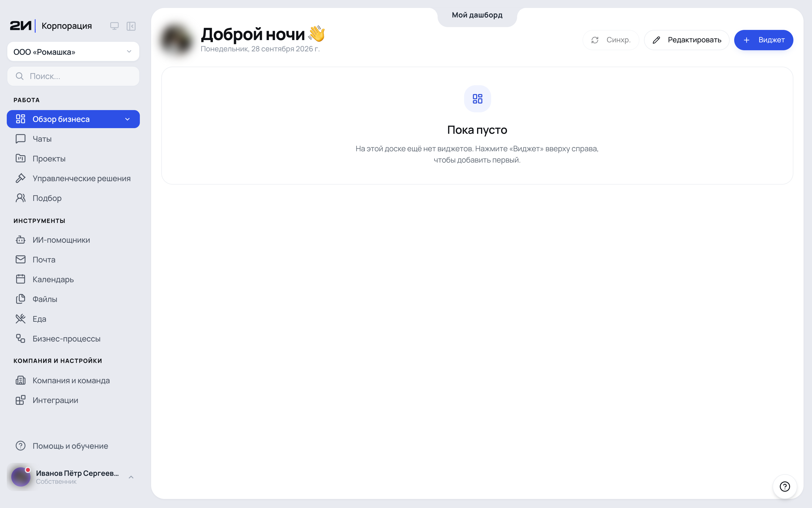Image resolution: width=812 pixels, height=508 pixels.
Task: Click the Редактировать edit button
Action: coord(687,40)
